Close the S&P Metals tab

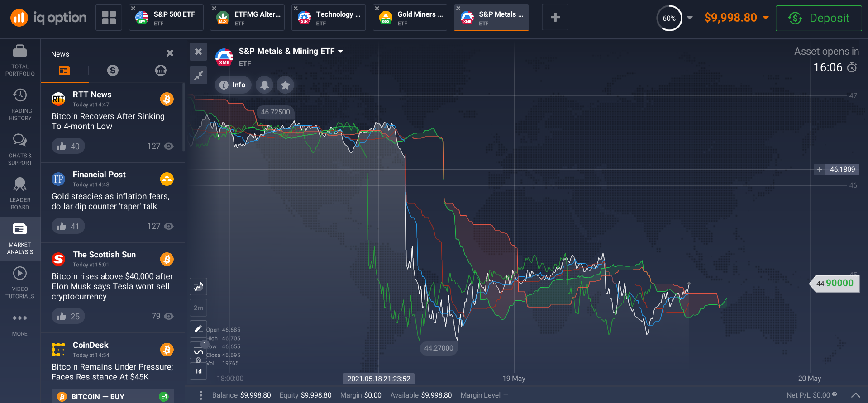(x=458, y=8)
